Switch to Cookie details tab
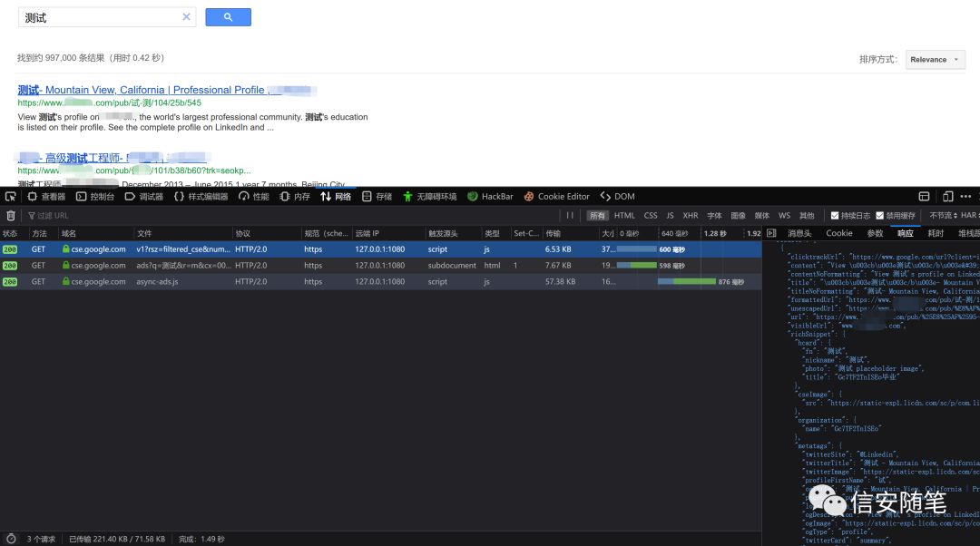 tap(838, 234)
